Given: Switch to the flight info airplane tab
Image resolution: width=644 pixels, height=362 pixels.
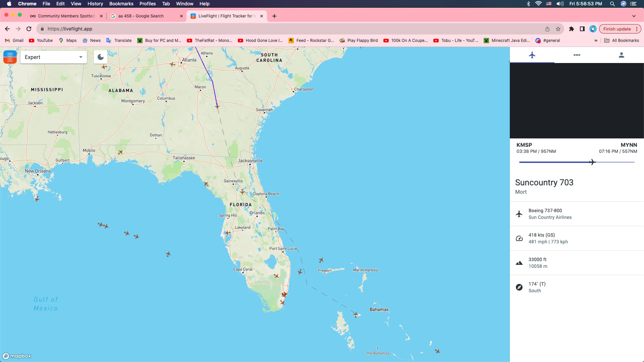Looking at the screenshot, I should (532, 55).
